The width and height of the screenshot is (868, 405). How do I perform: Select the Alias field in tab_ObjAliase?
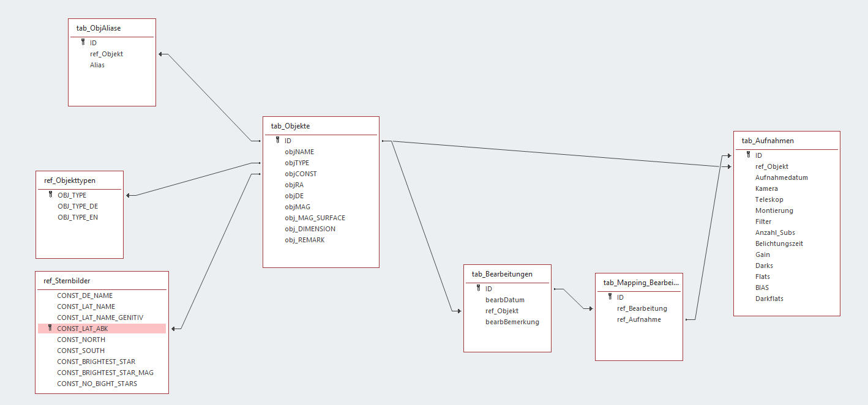(97, 65)
